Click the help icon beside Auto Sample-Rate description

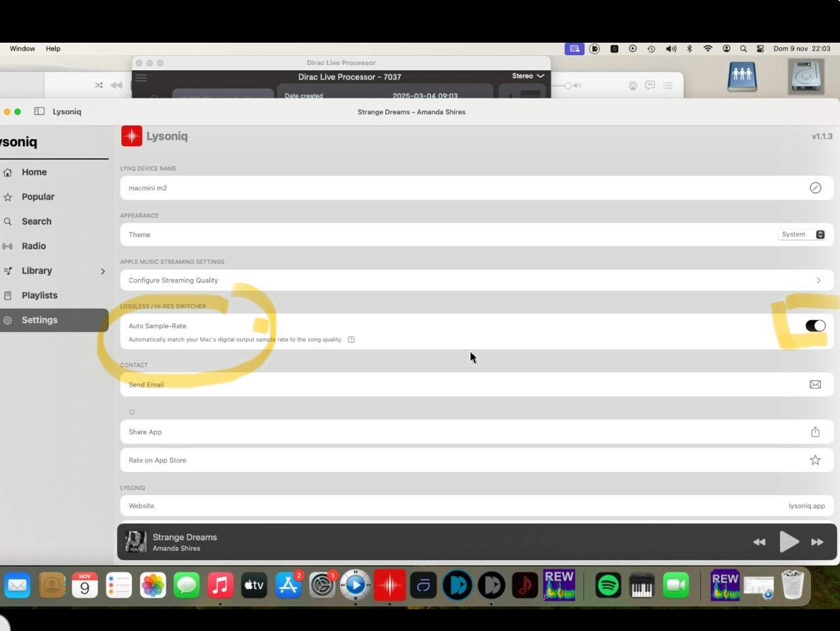(x=351, y=339)
